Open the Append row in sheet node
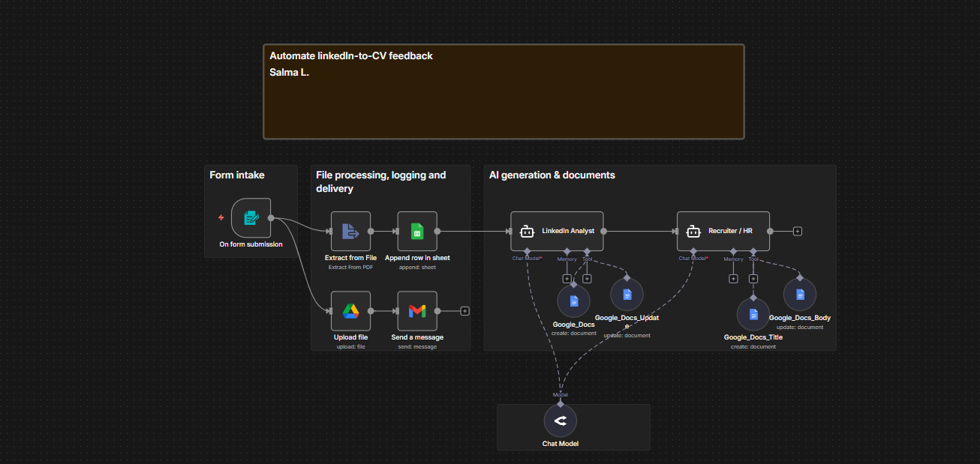 coord(417,231)
